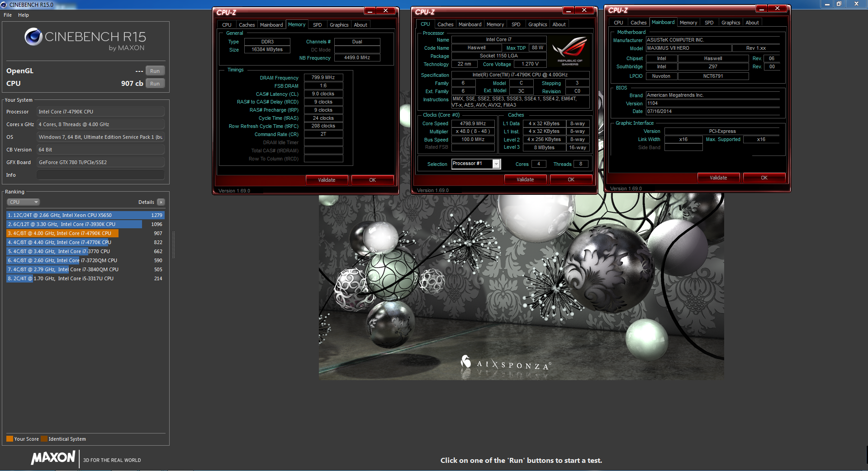Click the Info input field

click(x=100, y=175)
